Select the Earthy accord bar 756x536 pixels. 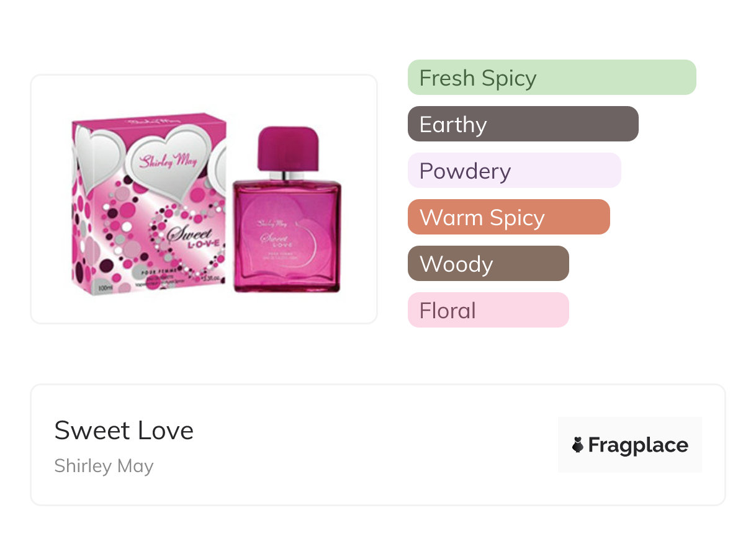tap(523, 124)
